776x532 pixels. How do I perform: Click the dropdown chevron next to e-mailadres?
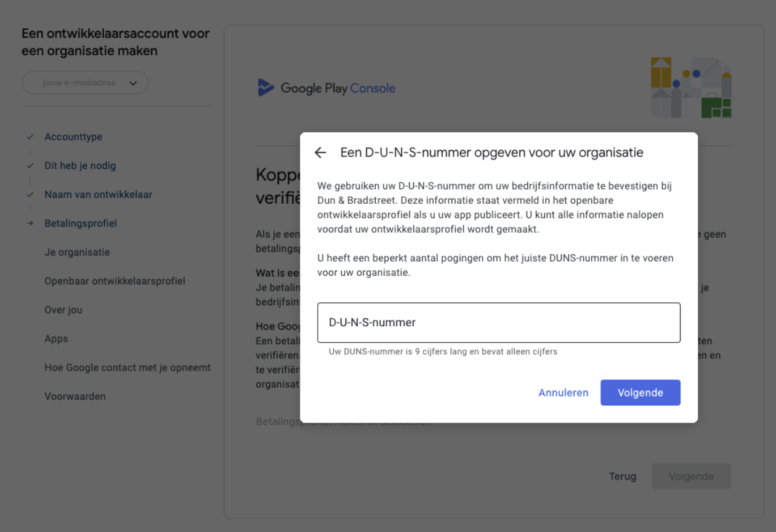[133, 83]
